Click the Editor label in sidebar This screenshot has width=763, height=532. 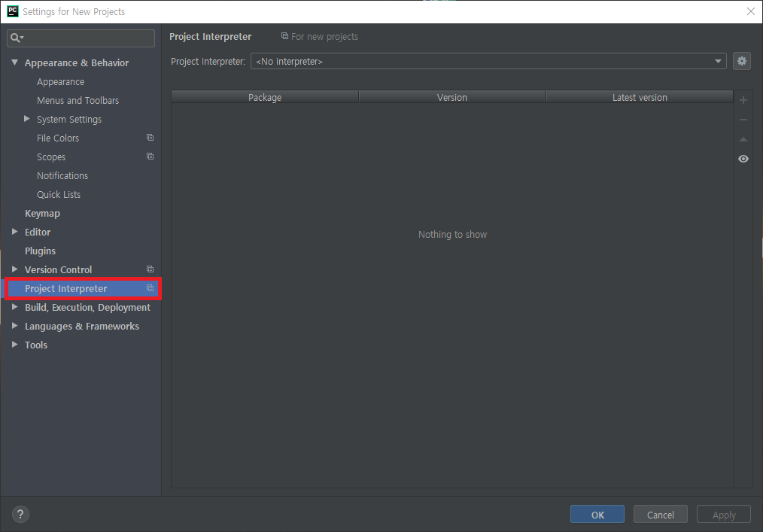(x=38, y=233)
